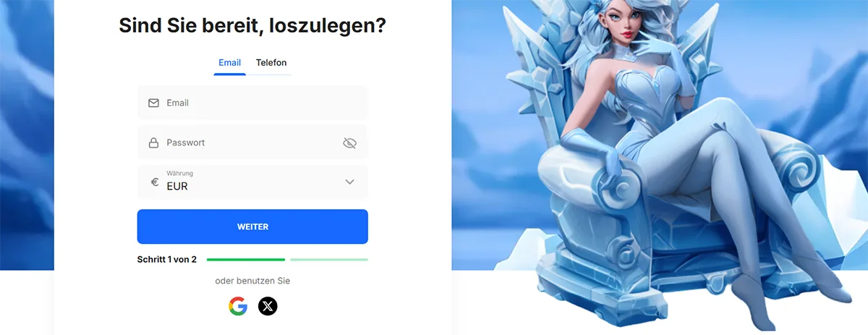Expand the currency chevron arrow
Image resolution: width=868 pixels, height=335 pixels.
click(x=350, y=182)
